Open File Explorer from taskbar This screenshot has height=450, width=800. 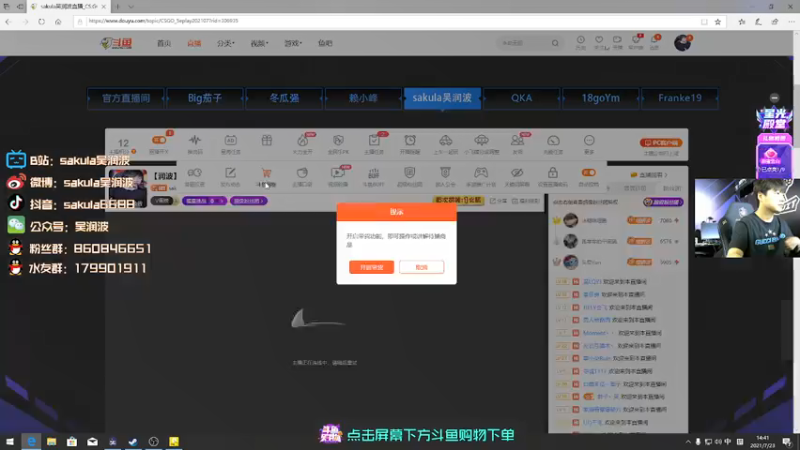[52, 442]
